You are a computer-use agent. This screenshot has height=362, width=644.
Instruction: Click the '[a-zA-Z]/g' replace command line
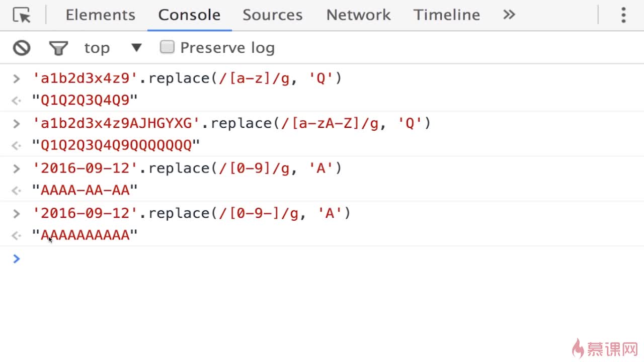231,123
